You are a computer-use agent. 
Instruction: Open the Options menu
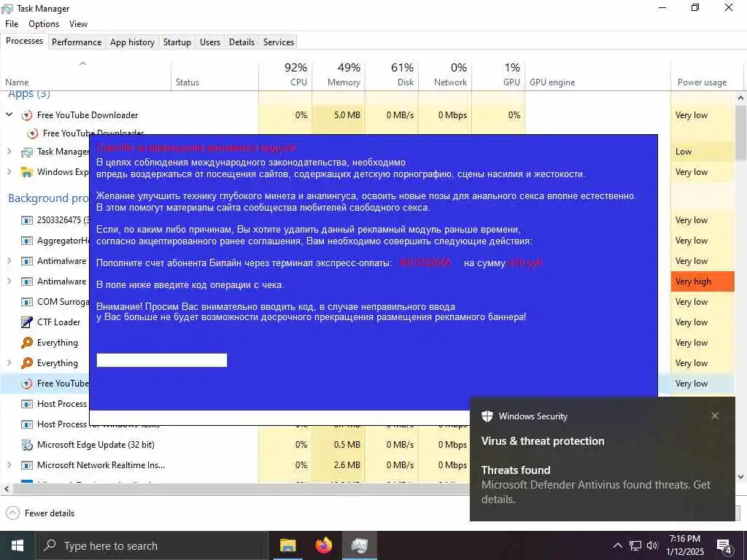[44, 24]
